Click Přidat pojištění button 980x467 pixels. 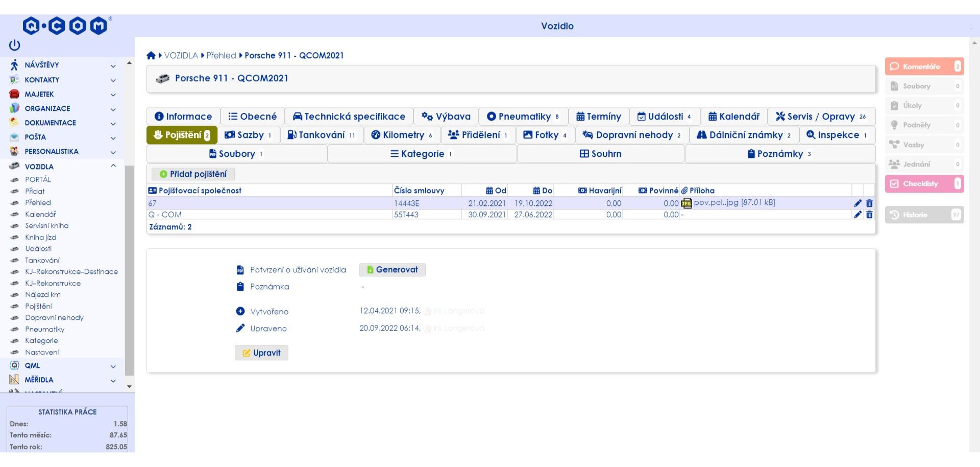pos(193,174)
